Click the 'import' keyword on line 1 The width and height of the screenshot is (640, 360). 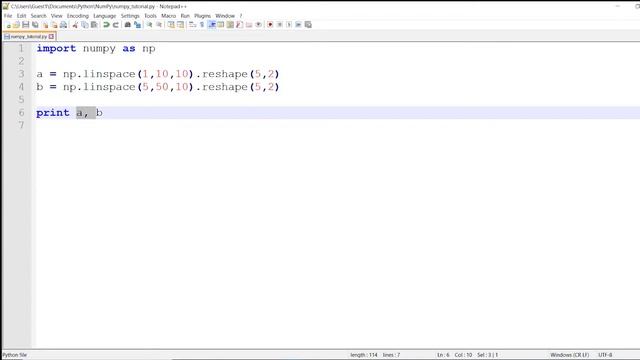coord(56,49)
